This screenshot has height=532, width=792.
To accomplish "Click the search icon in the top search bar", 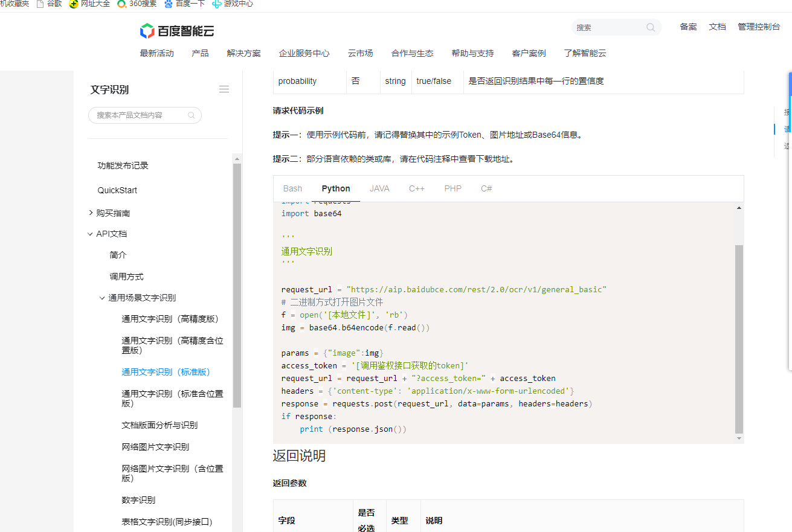I will [651, 27].
